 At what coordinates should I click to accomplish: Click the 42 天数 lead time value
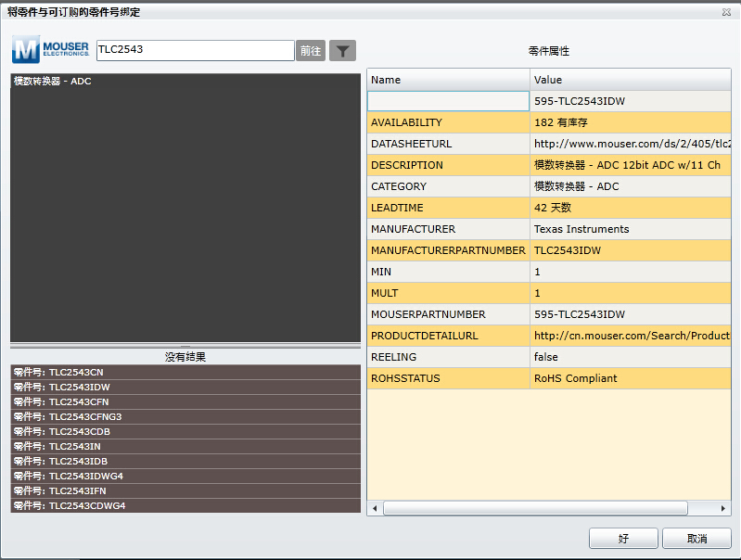click(631, 208)
